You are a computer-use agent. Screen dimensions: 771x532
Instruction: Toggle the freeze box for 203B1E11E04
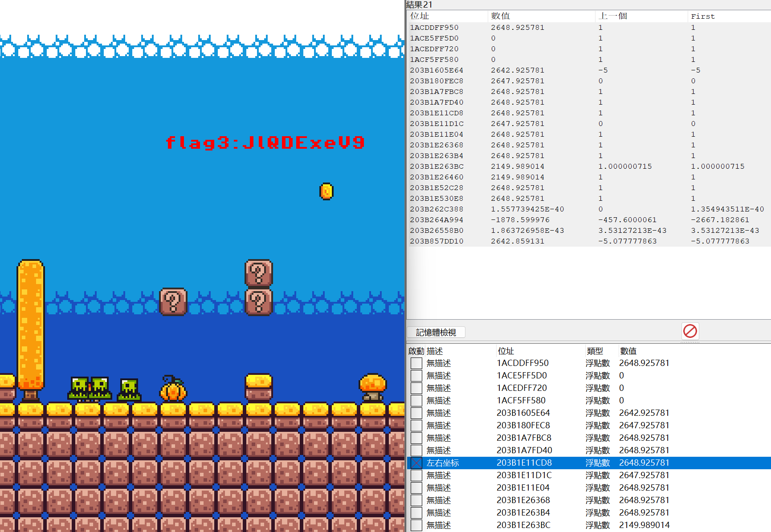416,488
